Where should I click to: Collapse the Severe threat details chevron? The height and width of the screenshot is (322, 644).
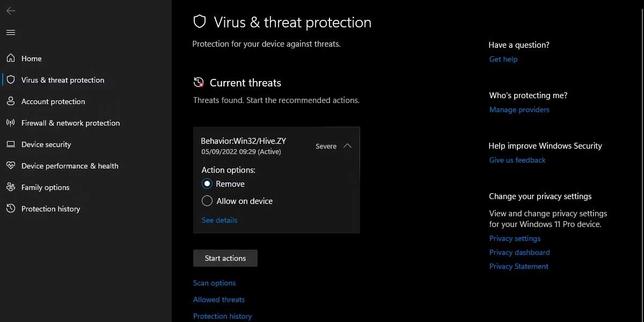[x=348, y=145]
